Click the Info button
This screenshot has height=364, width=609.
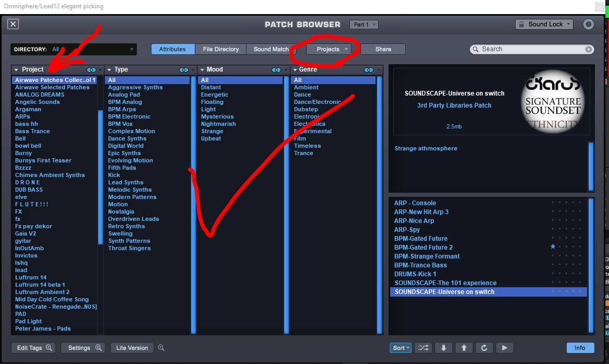(580, 348)
